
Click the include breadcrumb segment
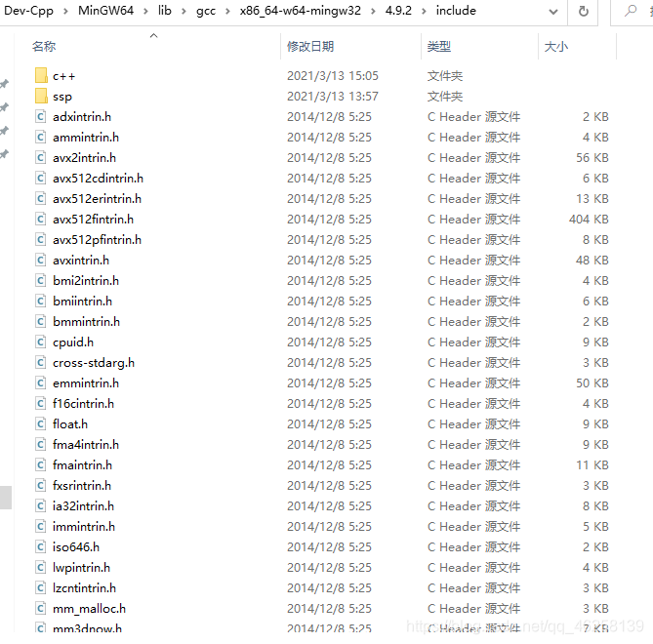456,11
